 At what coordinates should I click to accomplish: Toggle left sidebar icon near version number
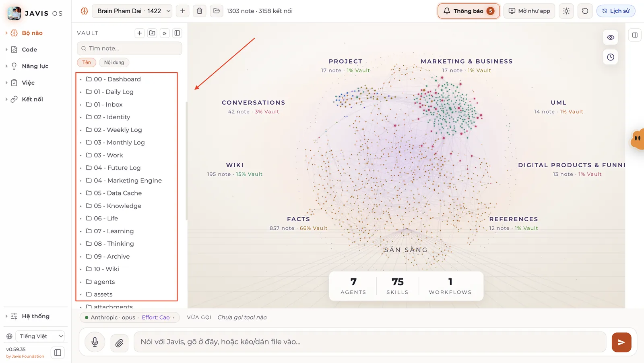[x=58, y=353]
